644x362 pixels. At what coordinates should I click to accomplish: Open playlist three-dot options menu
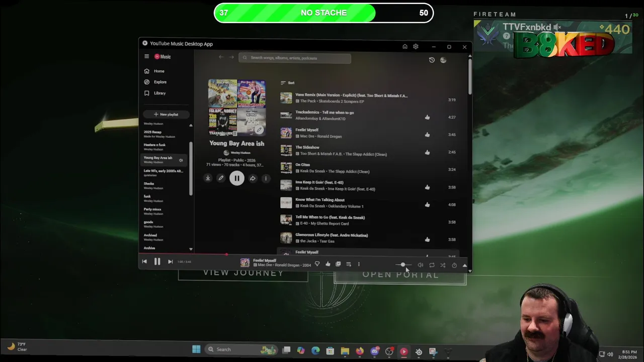tap(266, 178)
